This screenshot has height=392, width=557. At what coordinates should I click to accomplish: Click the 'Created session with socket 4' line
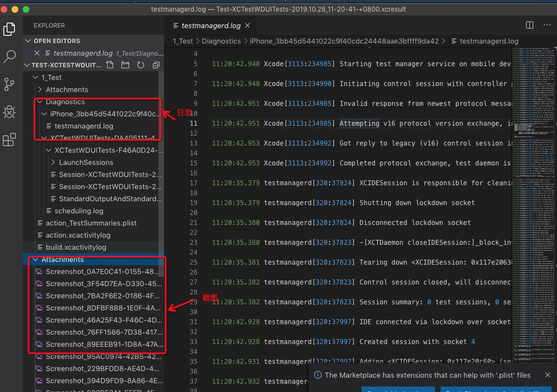coord(417,342)
